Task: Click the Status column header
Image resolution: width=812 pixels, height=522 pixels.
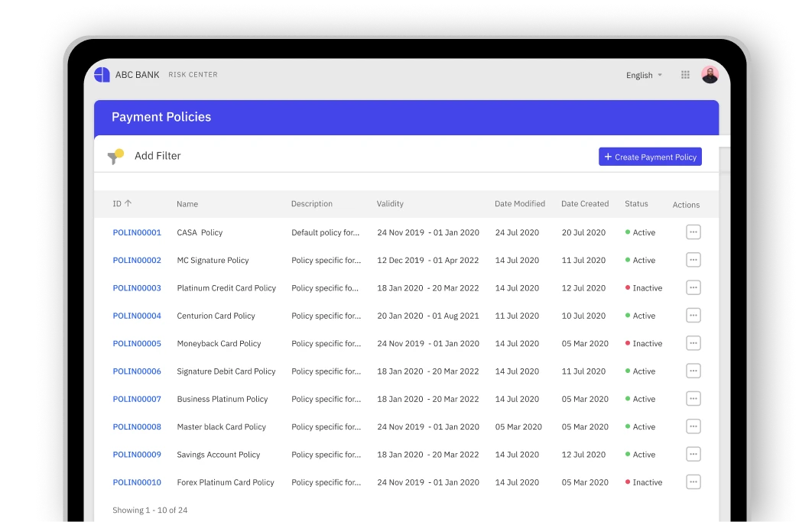Action: (636, 203)
